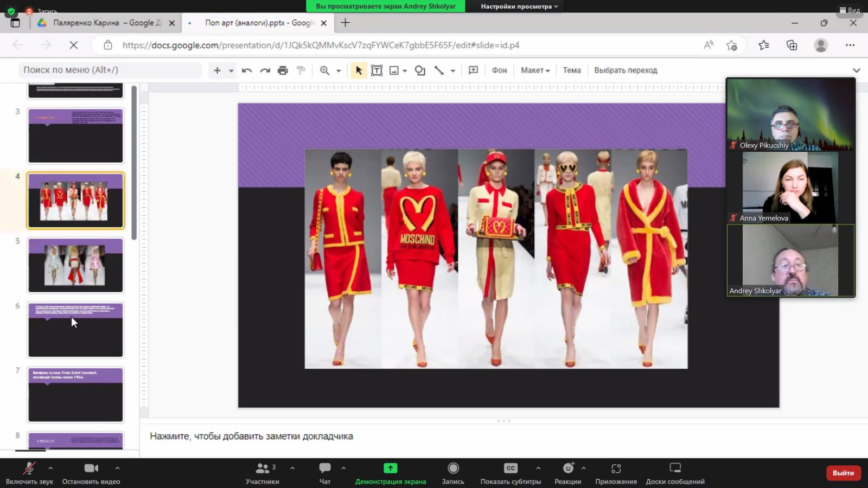The image size is (868, 488).
Task: Click the browser address bar URL
Action: click(321, 45)
